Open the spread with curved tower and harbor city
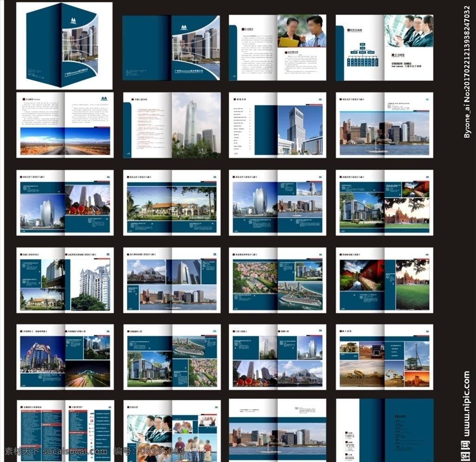 click(278, 203)
